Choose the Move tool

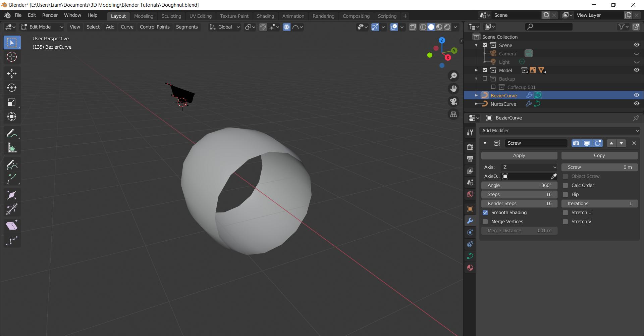point(12,74)
